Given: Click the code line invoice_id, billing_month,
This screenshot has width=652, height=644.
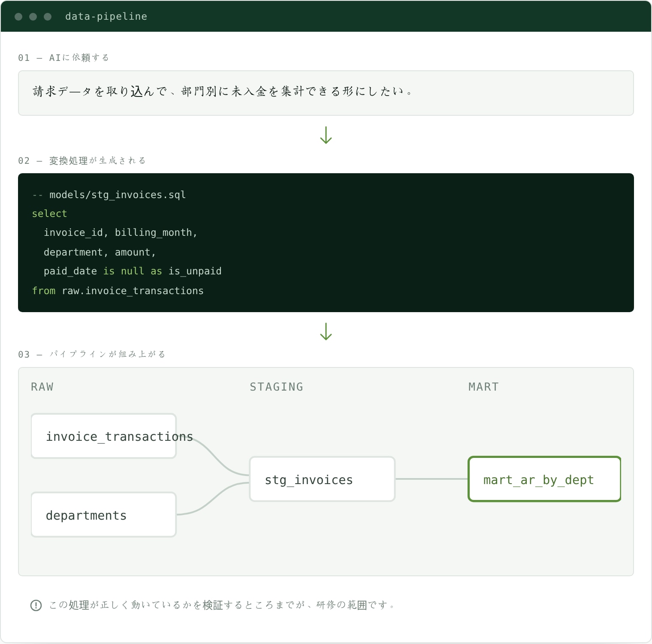Looking at the screenshot, I should pos(121,232).
